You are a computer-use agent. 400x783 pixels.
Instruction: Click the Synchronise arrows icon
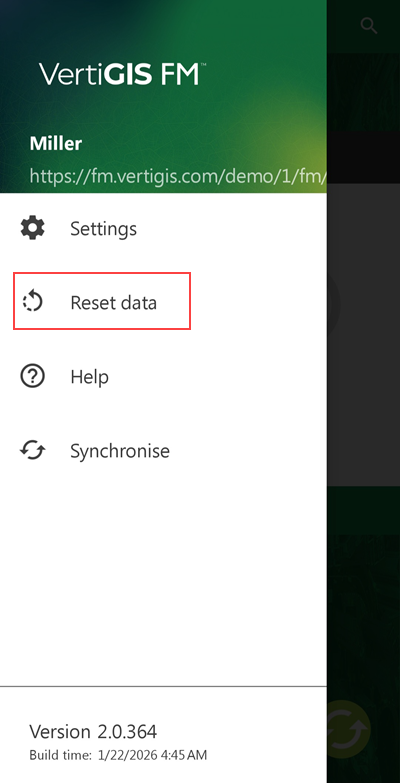click(32, 450)
